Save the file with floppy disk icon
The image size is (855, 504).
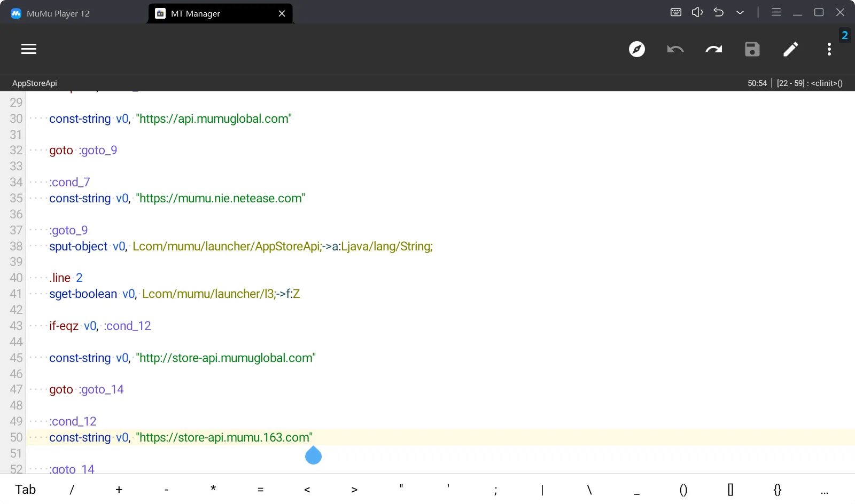tap(752, 49)
